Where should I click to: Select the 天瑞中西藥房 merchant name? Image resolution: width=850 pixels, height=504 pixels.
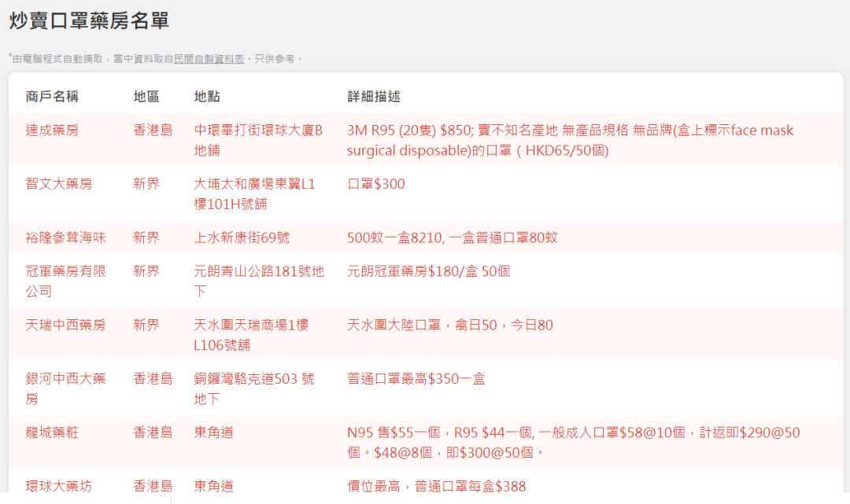pos(65,325)
